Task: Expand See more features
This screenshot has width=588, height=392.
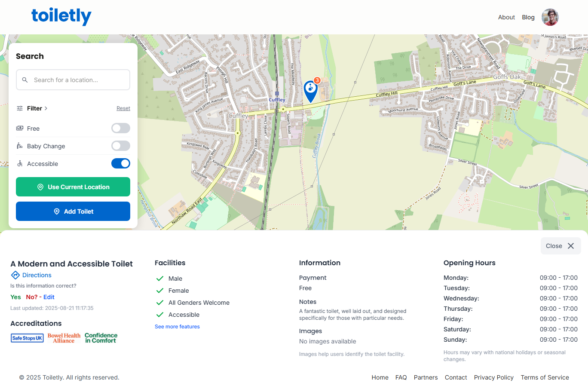Action: [x=177, y=327]
